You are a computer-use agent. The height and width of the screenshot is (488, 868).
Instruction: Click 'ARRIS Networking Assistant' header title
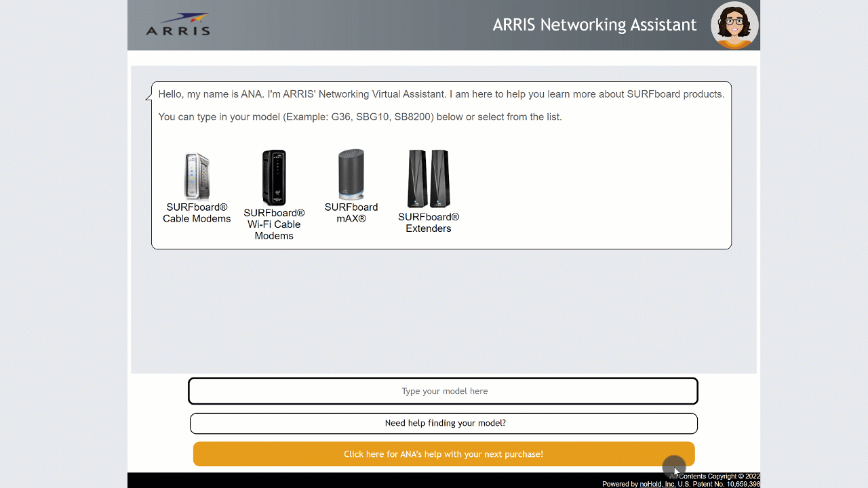point(595,25)
